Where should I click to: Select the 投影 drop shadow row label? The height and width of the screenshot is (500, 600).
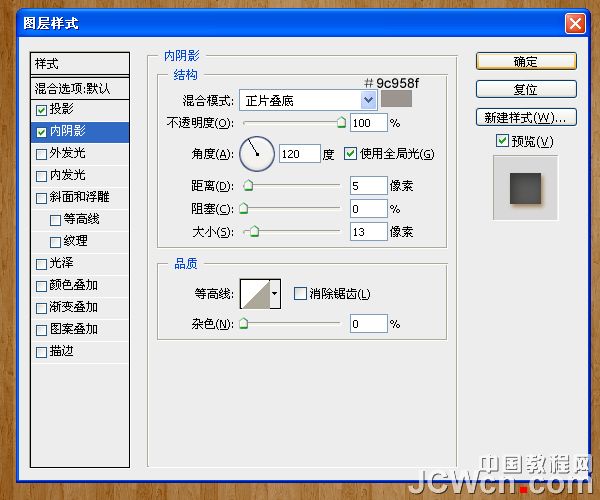coord(61,109)
